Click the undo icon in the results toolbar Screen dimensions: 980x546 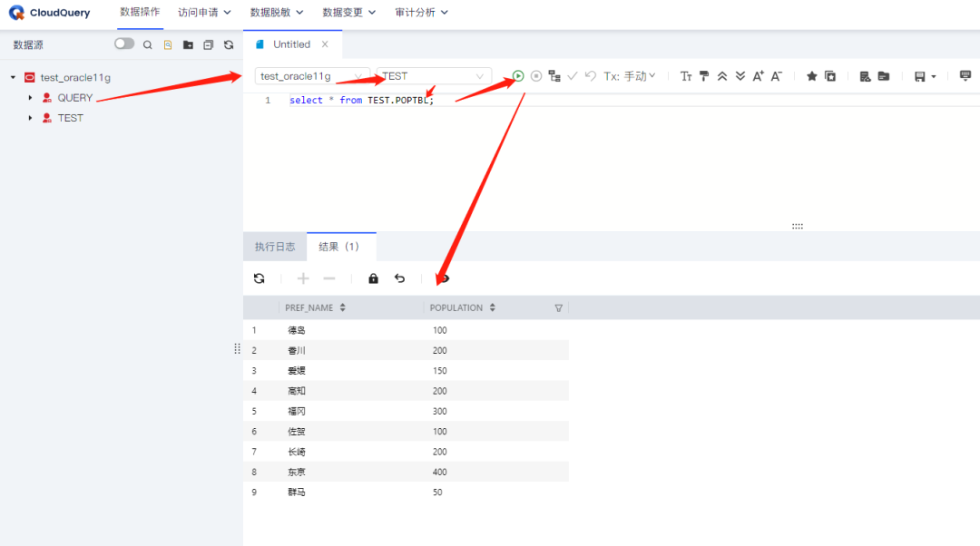pos(399,278)
